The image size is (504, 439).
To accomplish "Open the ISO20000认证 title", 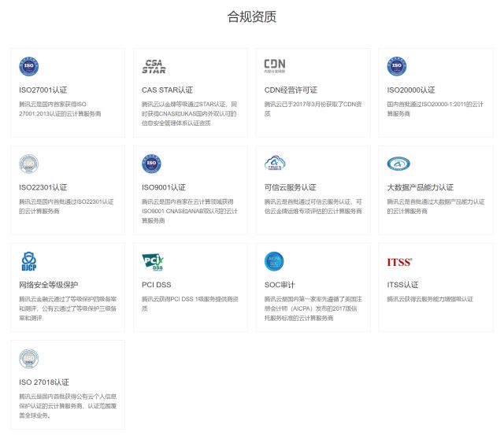I will [411, 90].
